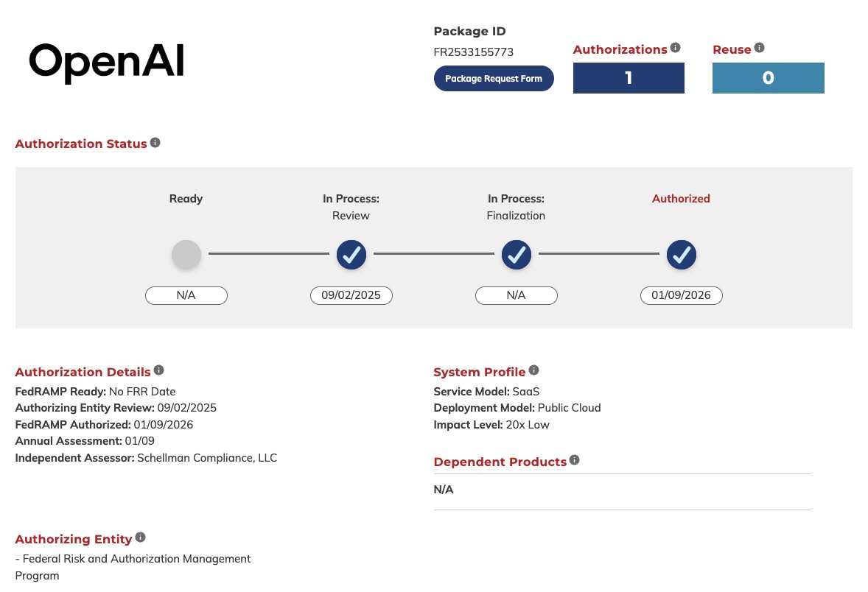Click Federal Risk and Authorization Management Program
The width and height of the screenshot is (868, 592).
tap(133, 567)
